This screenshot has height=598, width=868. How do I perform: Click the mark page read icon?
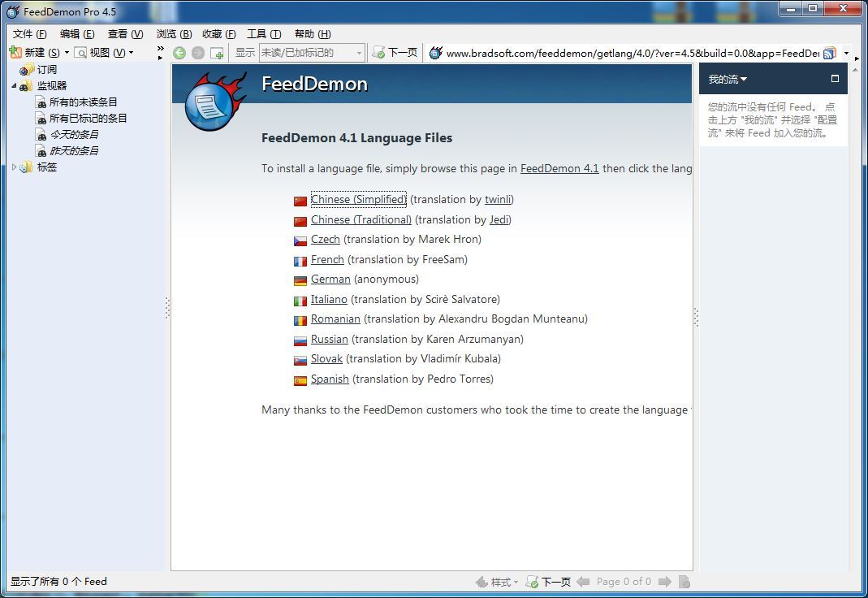684,582
